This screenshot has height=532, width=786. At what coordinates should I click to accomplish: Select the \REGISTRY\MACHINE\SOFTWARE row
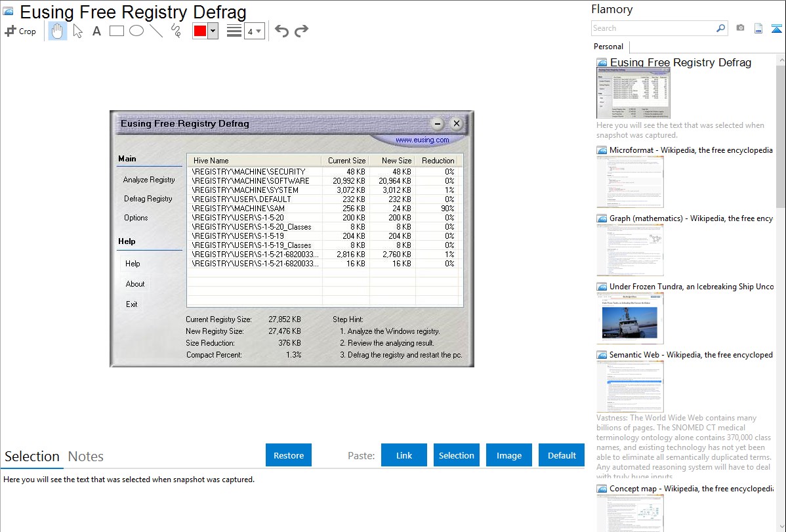(x=323, y=180)
